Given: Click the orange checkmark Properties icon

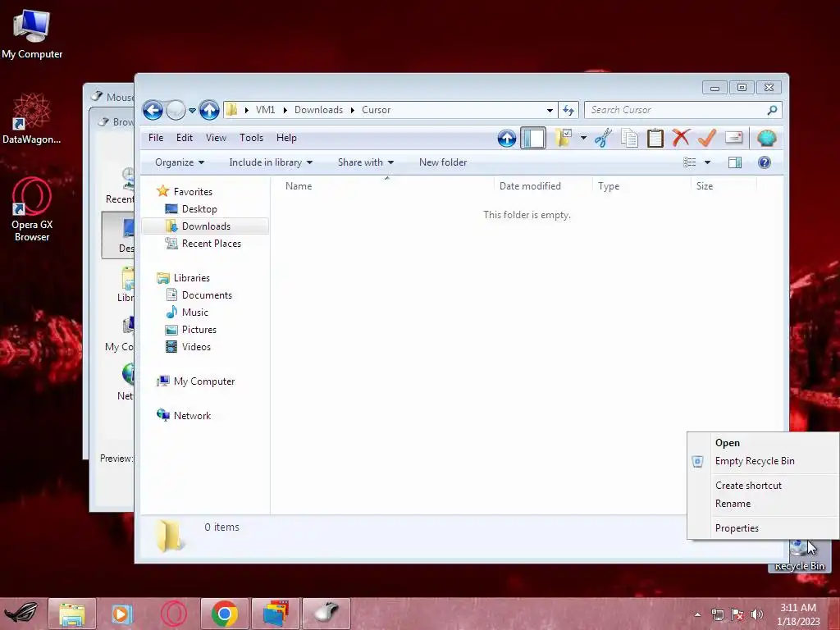Looking at the screenshot, I should pyautogui.click(x=707, y=138).
